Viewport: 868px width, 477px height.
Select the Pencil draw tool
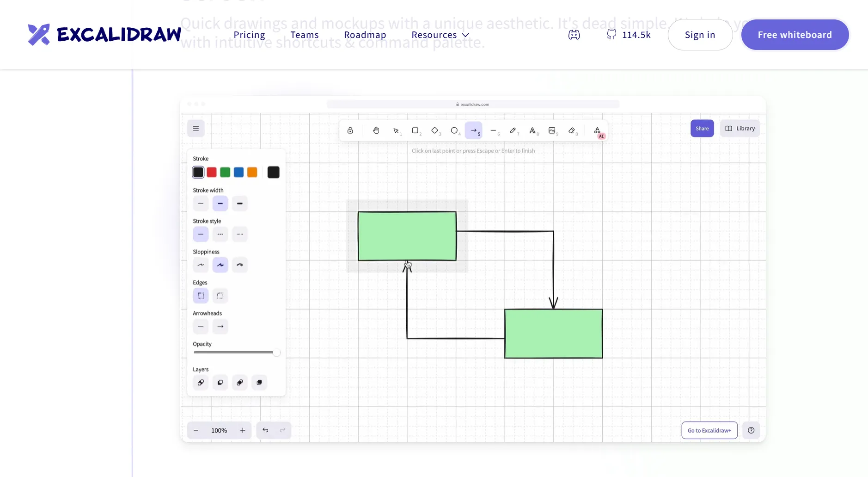point(513,130)
